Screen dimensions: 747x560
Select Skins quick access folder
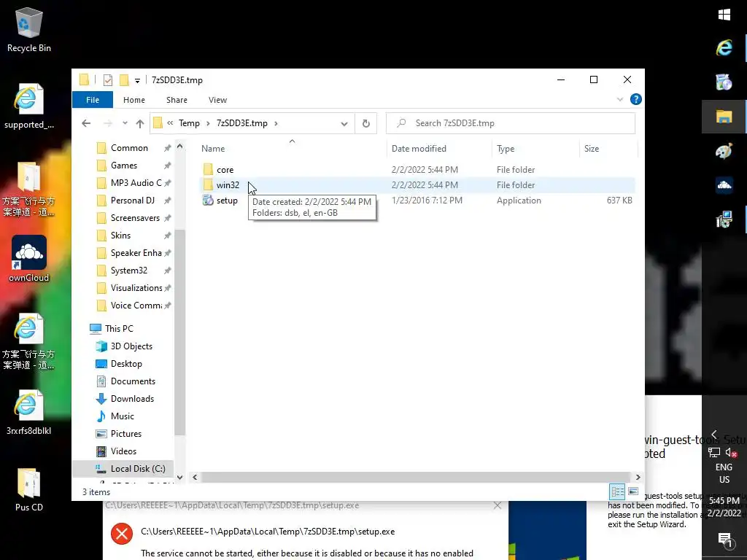[120, 236]
